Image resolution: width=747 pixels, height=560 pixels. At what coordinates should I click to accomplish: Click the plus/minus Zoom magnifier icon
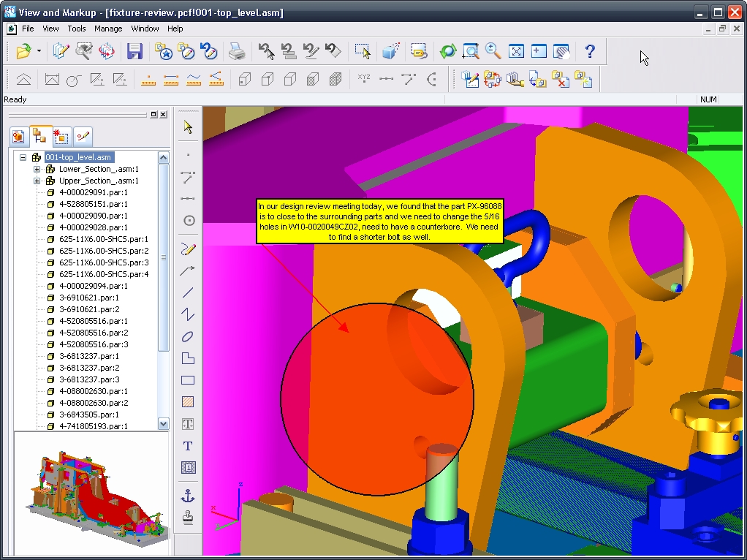493,51
